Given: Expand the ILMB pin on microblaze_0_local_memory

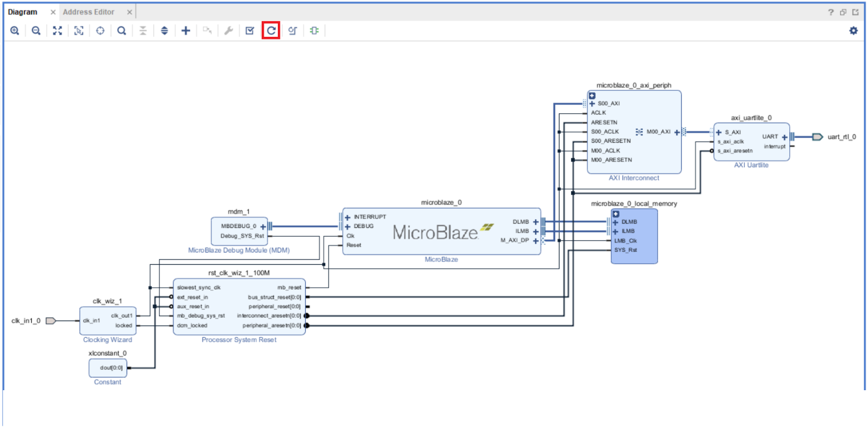Looking at the screenshot, I should click(616, 231).
